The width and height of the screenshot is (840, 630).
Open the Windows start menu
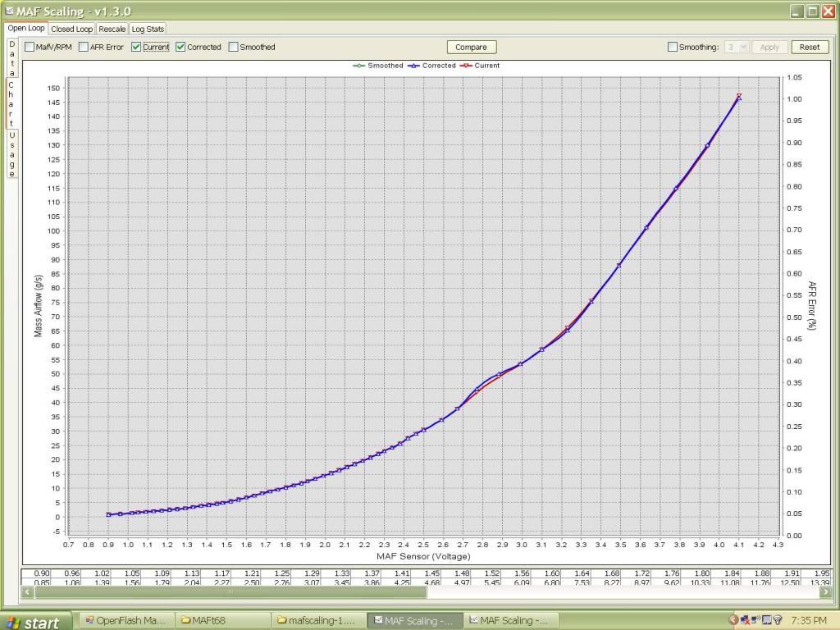pos(33,621)
